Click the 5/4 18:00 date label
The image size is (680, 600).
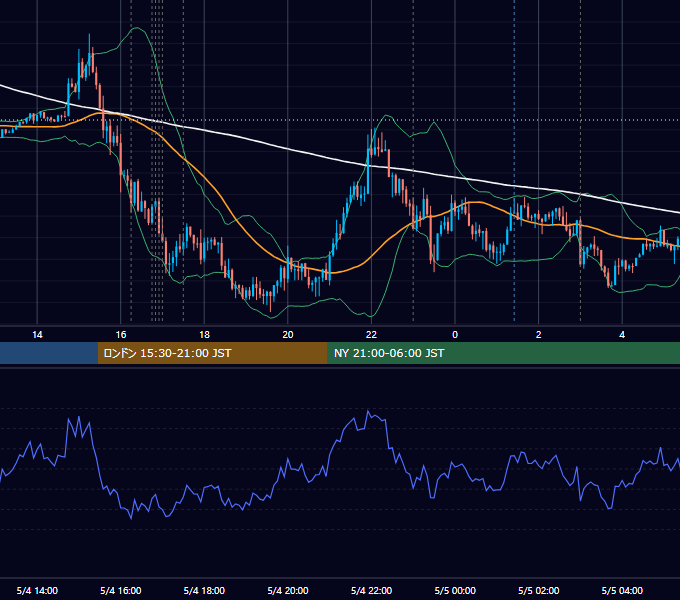[204, 591]
